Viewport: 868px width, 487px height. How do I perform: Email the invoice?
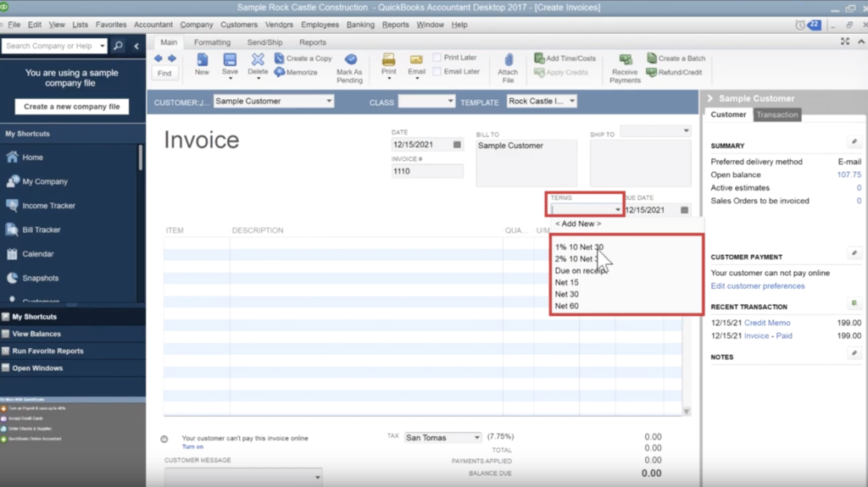pos(416,64)
